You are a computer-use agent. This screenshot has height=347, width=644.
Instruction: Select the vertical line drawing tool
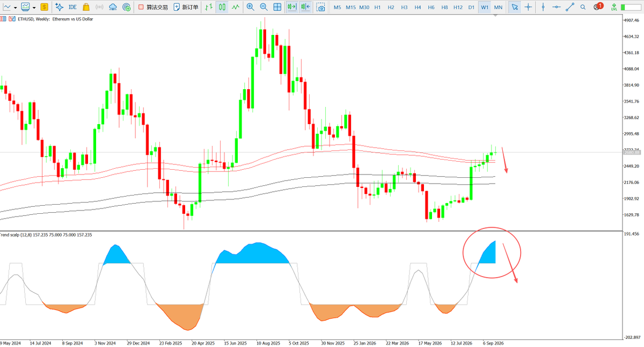pos(543,7)
